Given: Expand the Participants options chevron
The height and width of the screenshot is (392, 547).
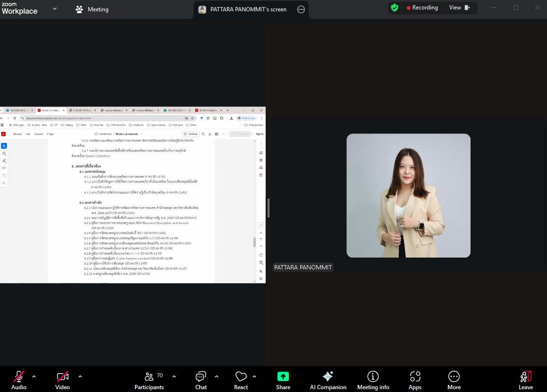Looking at the screenshot, I should pos(174,376).
